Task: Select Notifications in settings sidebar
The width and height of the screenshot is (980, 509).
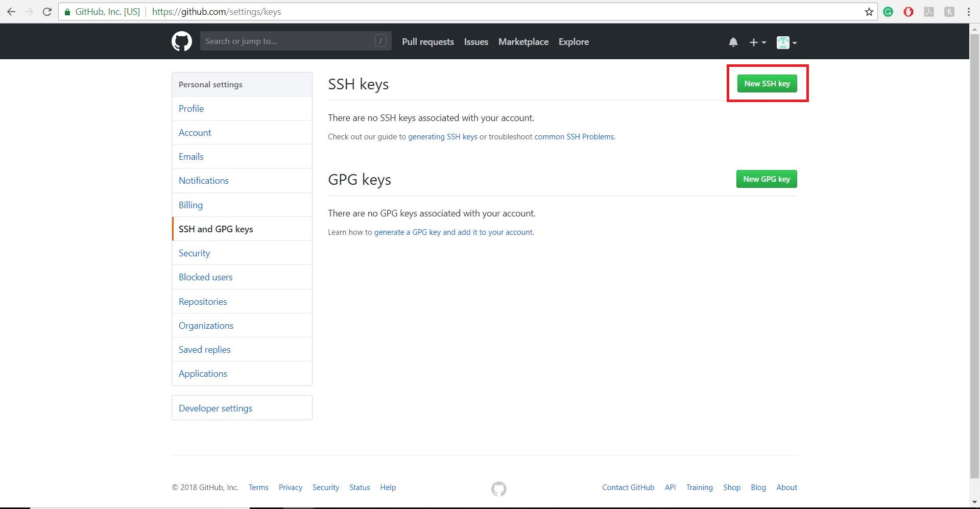Action: [242, 180]
